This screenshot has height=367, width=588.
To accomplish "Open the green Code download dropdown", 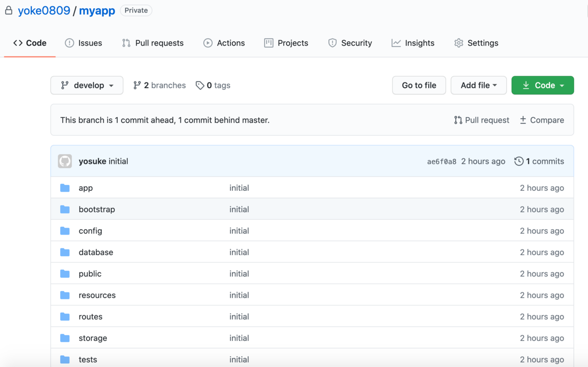I will (x=542, y=85).
